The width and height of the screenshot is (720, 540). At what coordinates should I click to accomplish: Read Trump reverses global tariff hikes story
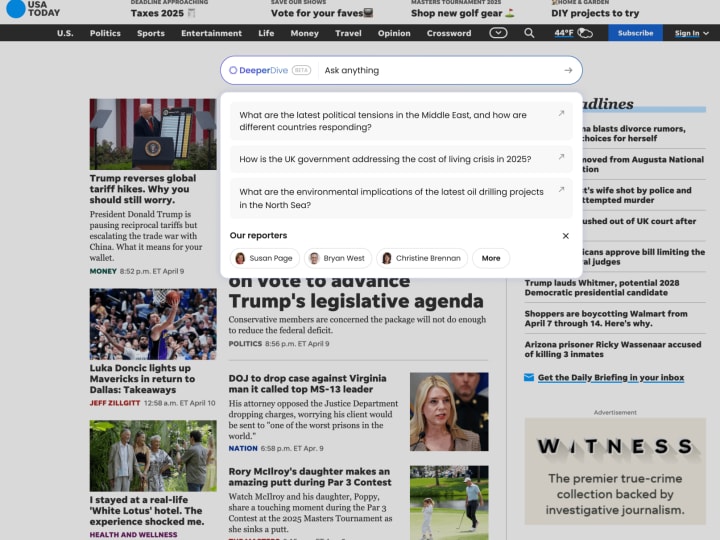tap(143, 189)
